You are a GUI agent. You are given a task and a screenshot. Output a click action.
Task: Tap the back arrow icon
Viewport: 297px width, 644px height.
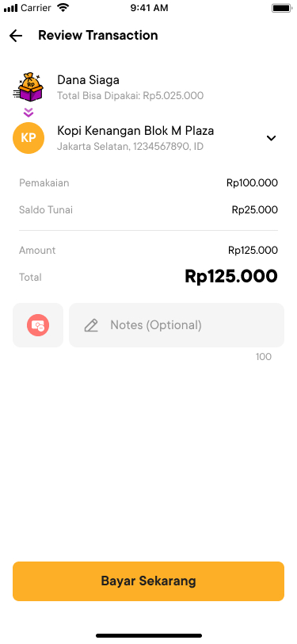coord(16,36)
